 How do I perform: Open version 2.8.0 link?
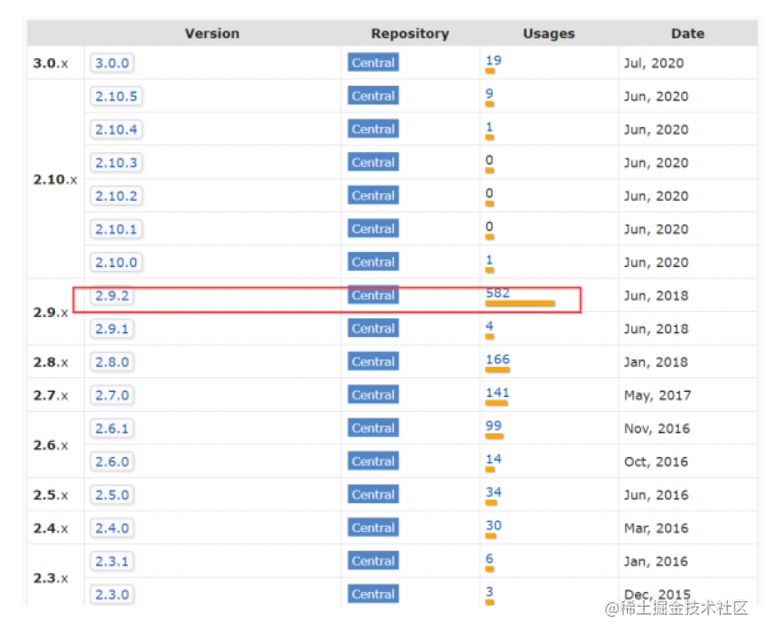[x=112, y=362]
